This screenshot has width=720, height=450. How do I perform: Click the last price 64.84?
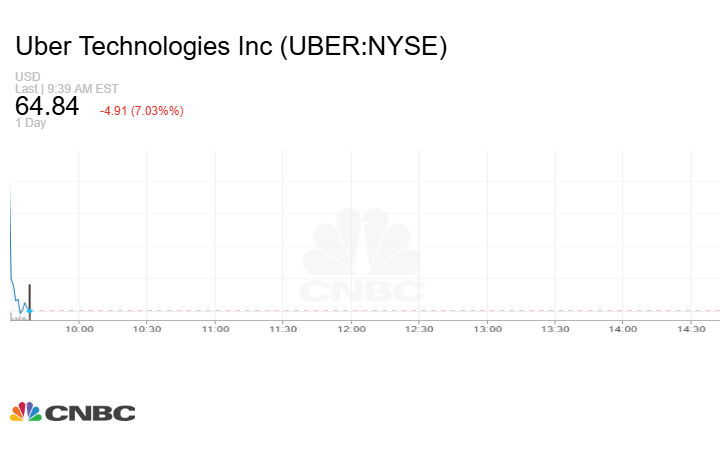point(46,106)
